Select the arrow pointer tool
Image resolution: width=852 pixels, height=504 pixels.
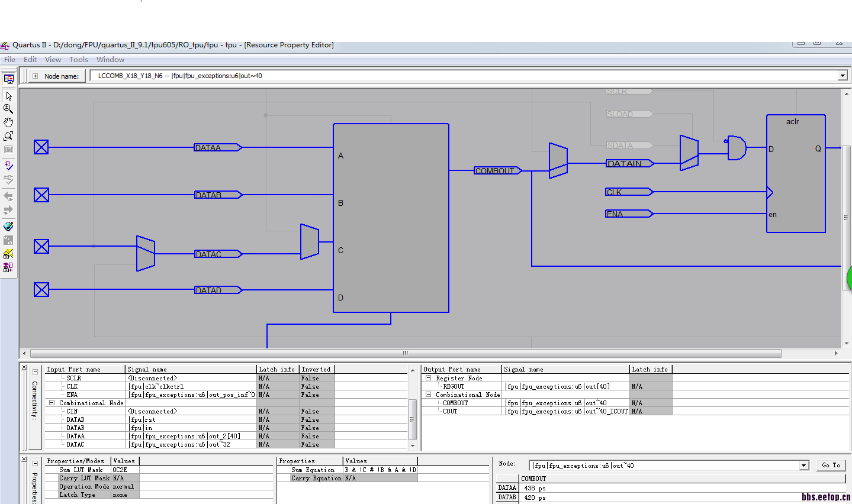pos(8,96)
